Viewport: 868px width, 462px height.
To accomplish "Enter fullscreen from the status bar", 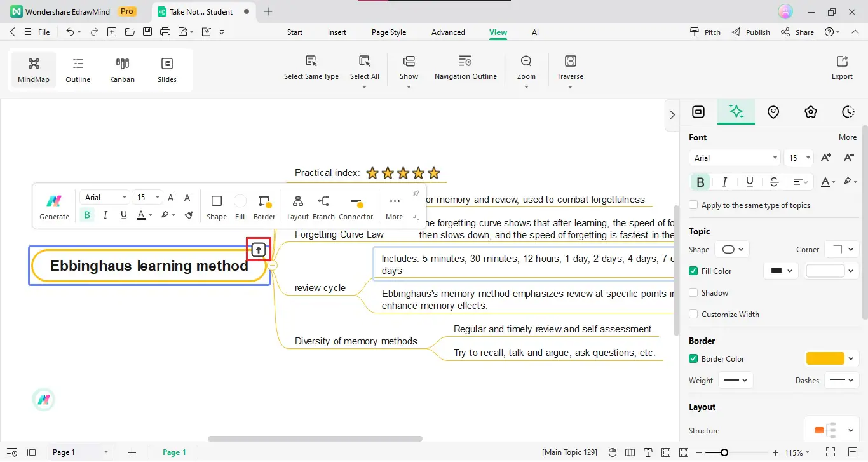I will point(830,452).
